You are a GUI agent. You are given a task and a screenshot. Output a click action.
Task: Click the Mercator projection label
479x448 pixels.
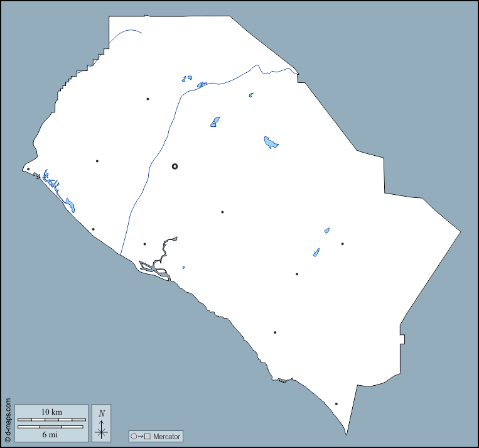pyautogui.click(x=166, y=436)
